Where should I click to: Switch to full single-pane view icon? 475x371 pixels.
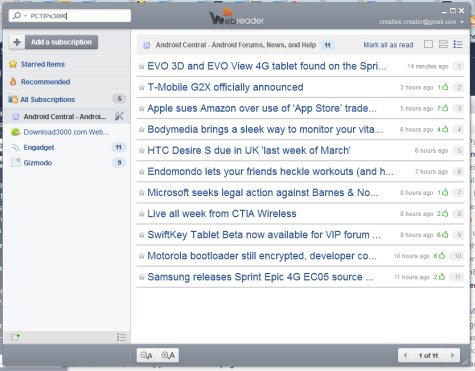(428, 44)
